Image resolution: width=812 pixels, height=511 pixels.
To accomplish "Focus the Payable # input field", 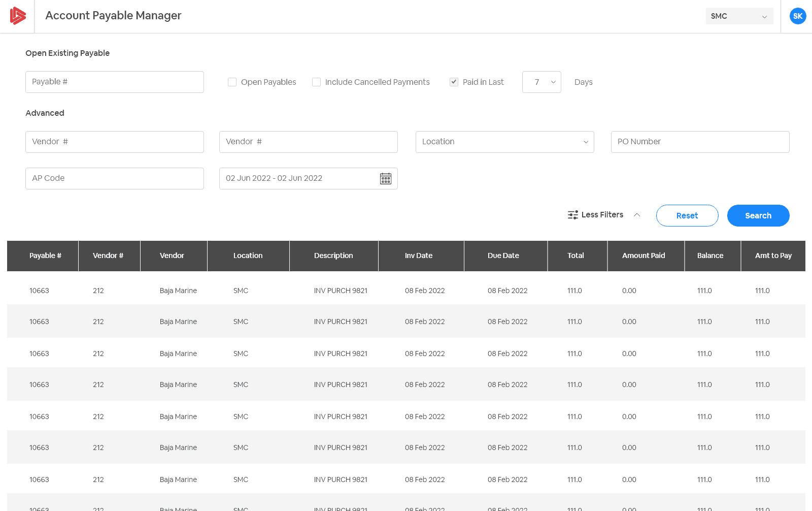I will coord(115,82).
